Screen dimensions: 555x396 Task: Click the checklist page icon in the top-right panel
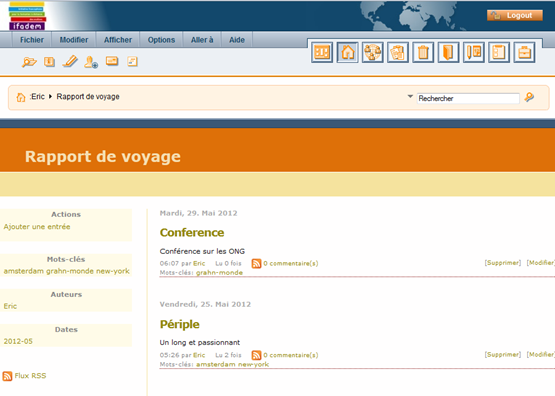tap(499, 52)
